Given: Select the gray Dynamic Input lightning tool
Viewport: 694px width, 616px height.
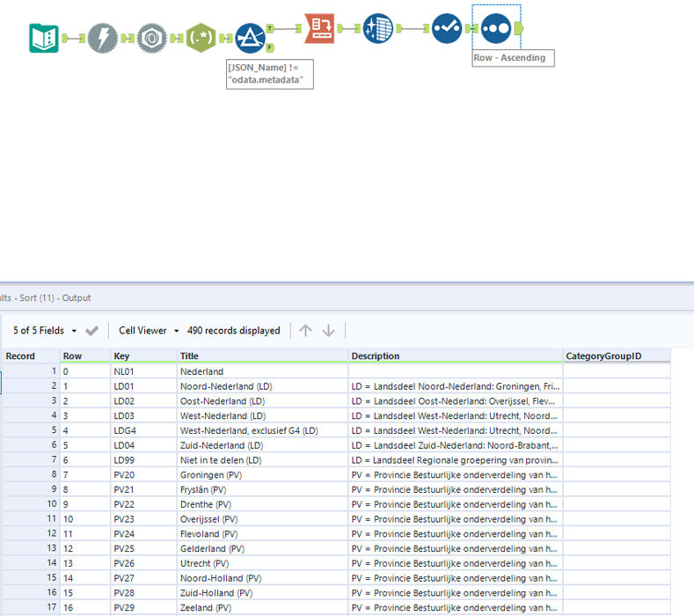Looking at the screenshot, I should point(103,38).
